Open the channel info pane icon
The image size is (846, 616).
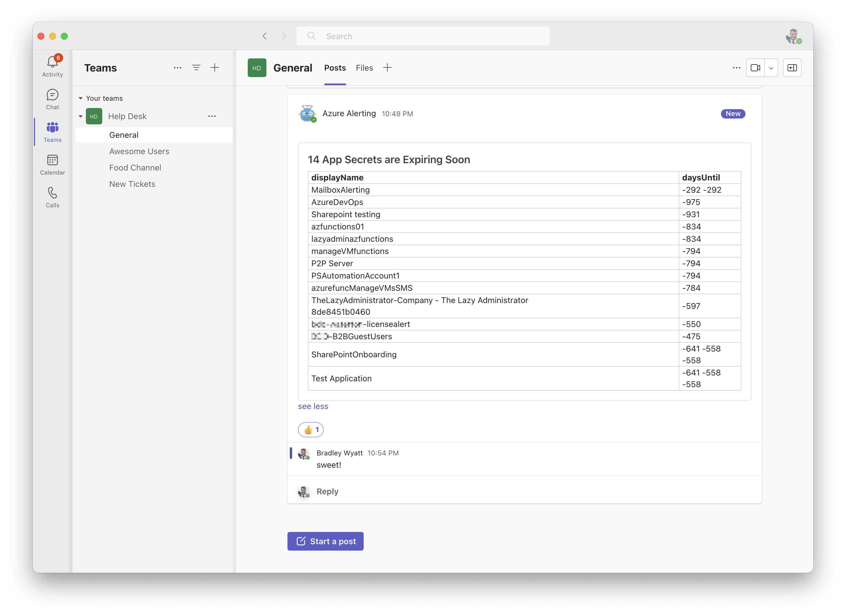(x=792, y=68)
